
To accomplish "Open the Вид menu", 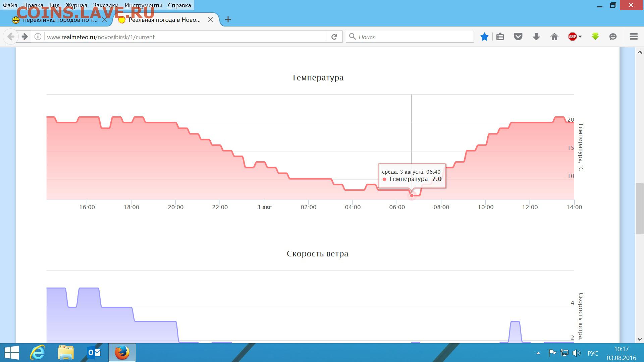I will tap(54, 5).
